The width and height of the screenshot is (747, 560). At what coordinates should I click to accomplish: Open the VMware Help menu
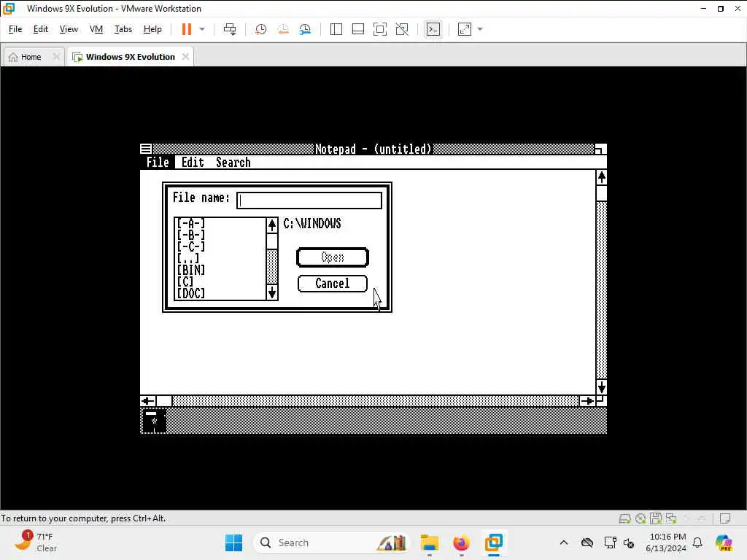click(152, 29)
